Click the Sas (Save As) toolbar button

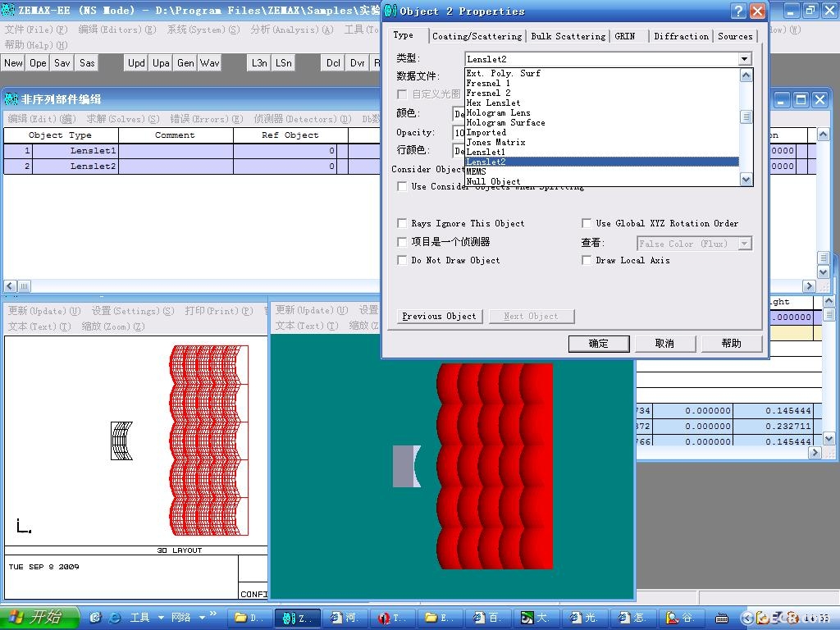click(87, 62)
